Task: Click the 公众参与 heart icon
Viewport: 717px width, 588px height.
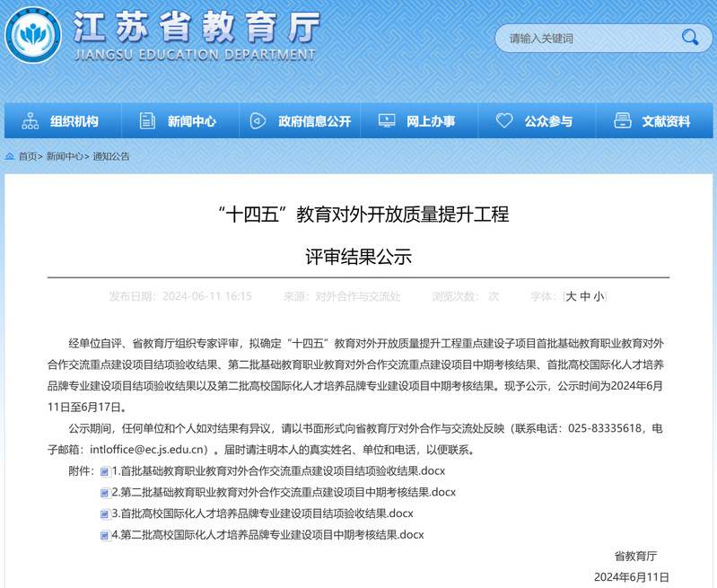Action: pos(504,121)
